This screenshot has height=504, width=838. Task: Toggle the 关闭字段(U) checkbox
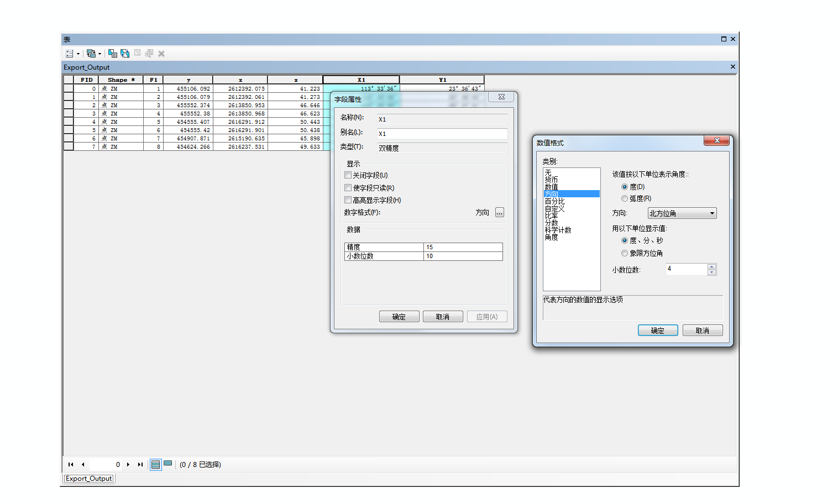(x=348, y=175)
